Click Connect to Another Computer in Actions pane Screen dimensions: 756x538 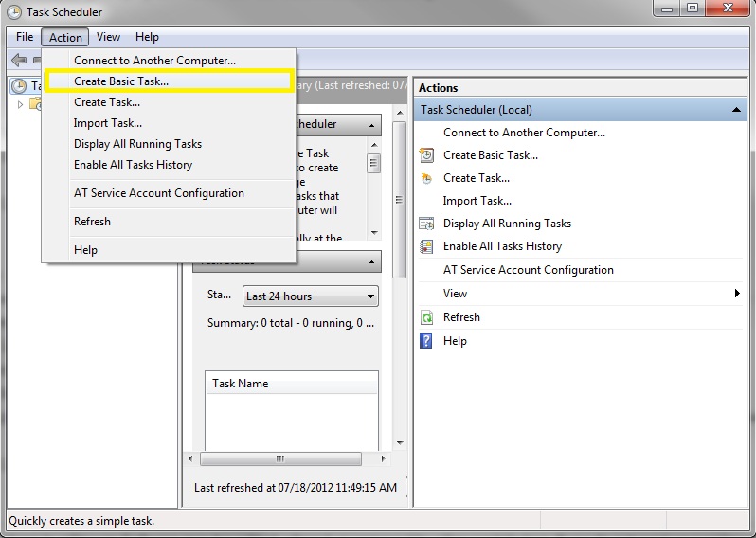524,133
